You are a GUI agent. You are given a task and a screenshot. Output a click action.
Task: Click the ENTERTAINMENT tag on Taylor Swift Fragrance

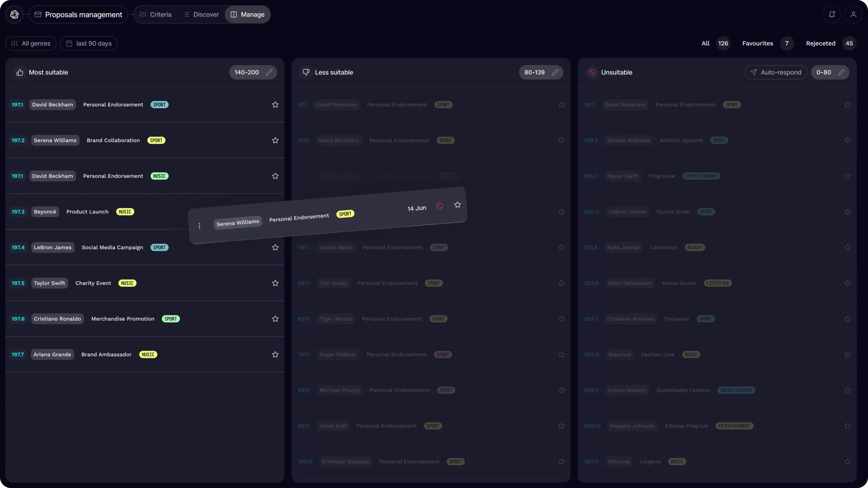[701, 176]
